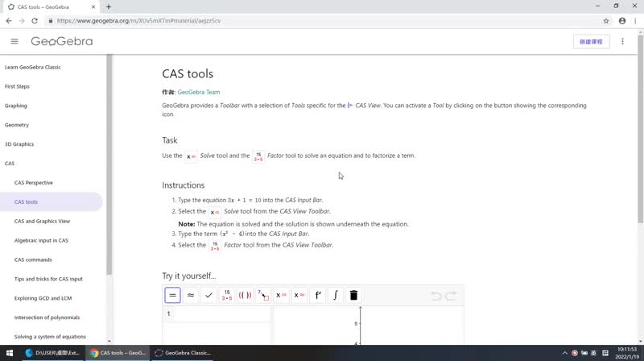Open the 3D Graphics chapter
Image resolution: width=644 pixels, height=361 pixels.
click(x=19, y=144)
